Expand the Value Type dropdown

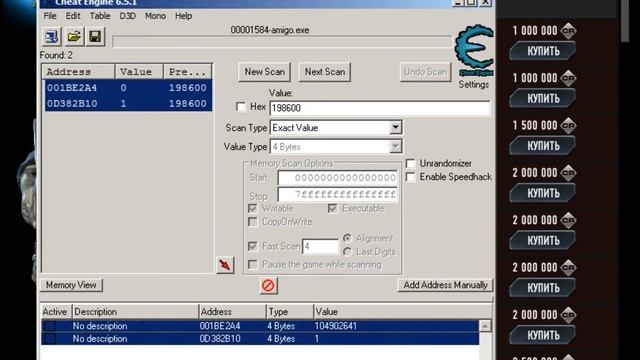(x=395, y=147)
